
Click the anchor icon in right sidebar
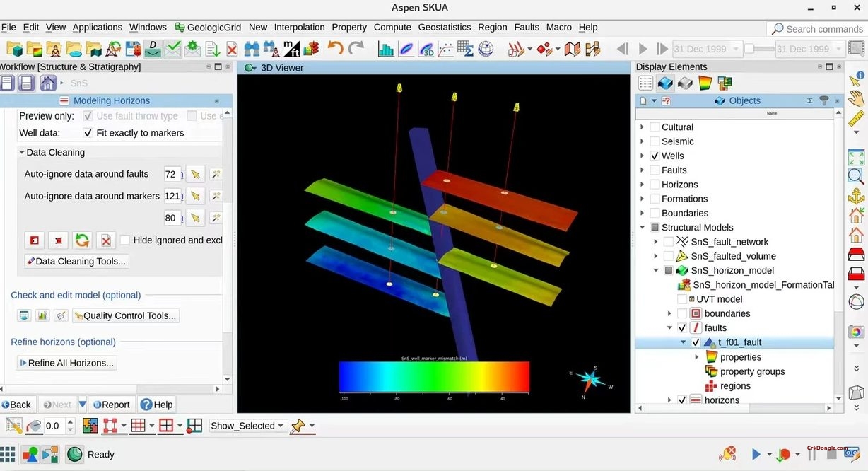856,196
